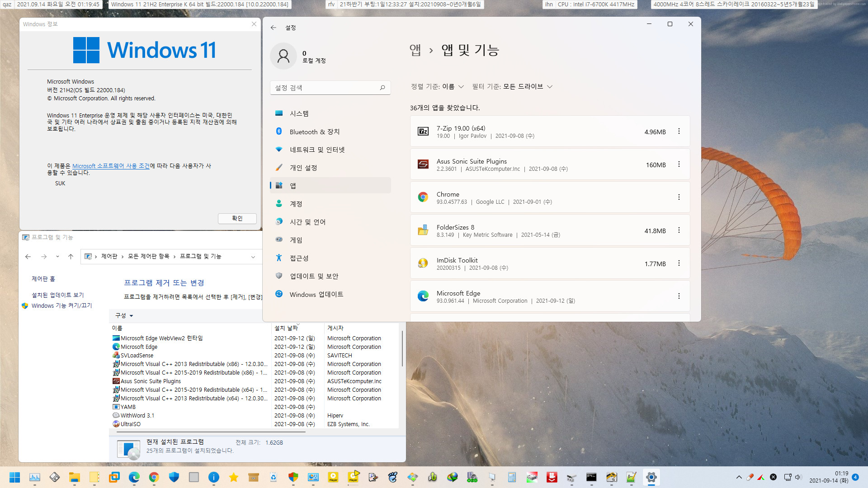Sort by 게시자 column header

pos(362,328)
